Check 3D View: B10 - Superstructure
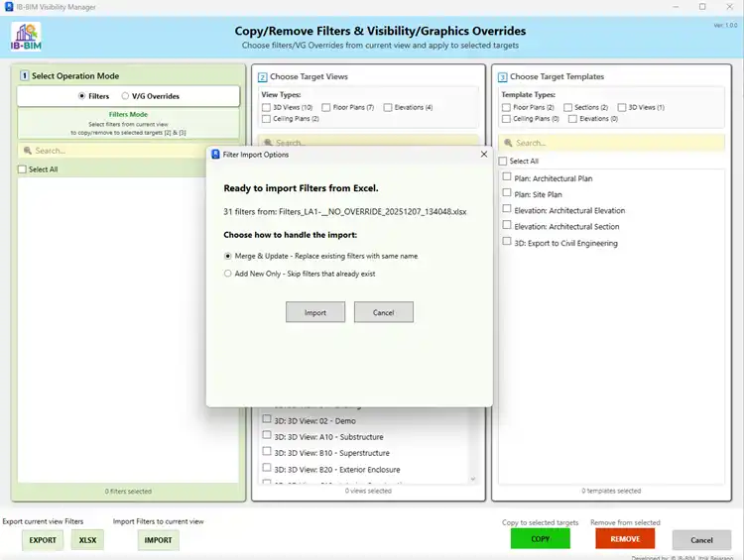Screen dimensions: 744x560 click(x=267, y=451)
